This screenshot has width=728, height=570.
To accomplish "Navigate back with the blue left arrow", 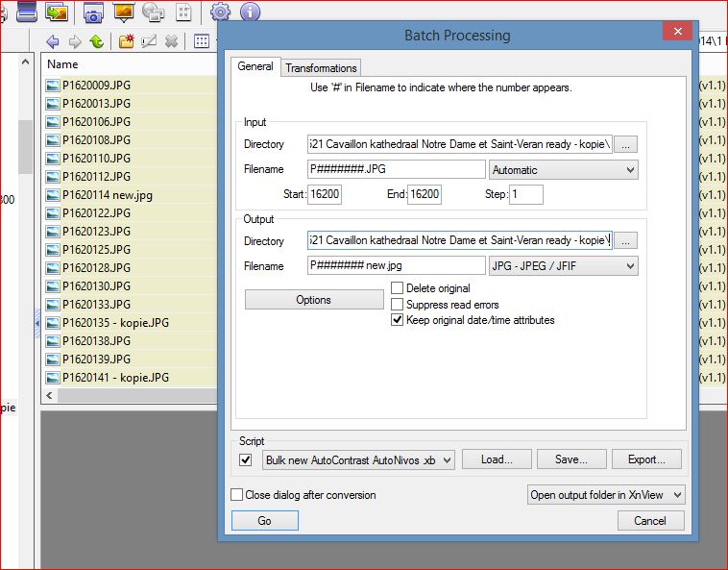I will point(52,41).
